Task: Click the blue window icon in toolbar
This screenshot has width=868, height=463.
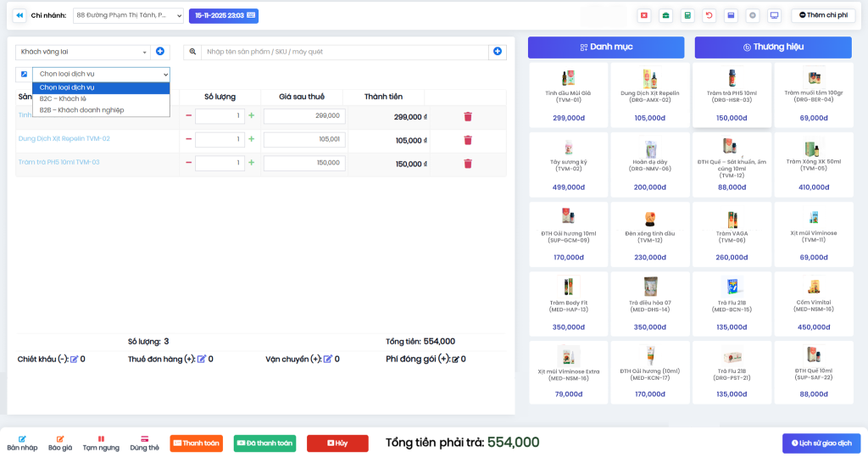Action: [731, 15]
